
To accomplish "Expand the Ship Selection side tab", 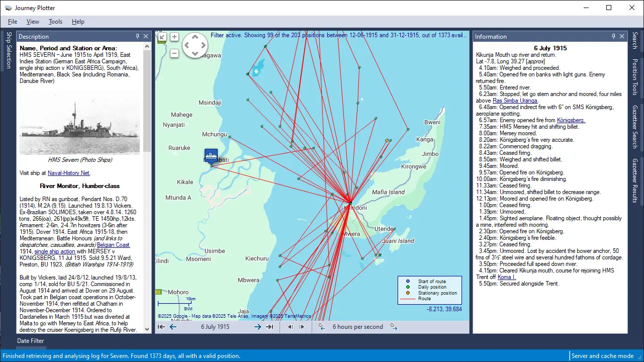I will (x=8, y=50).
